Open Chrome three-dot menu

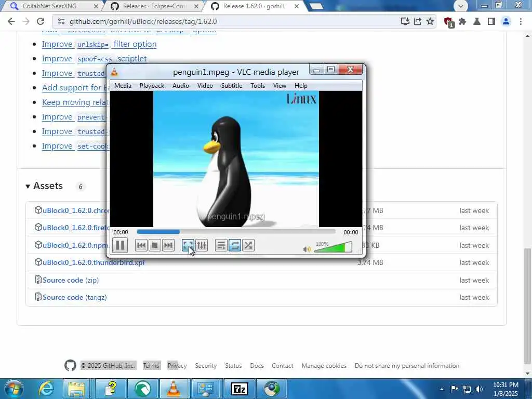click(x=521, y=21)
